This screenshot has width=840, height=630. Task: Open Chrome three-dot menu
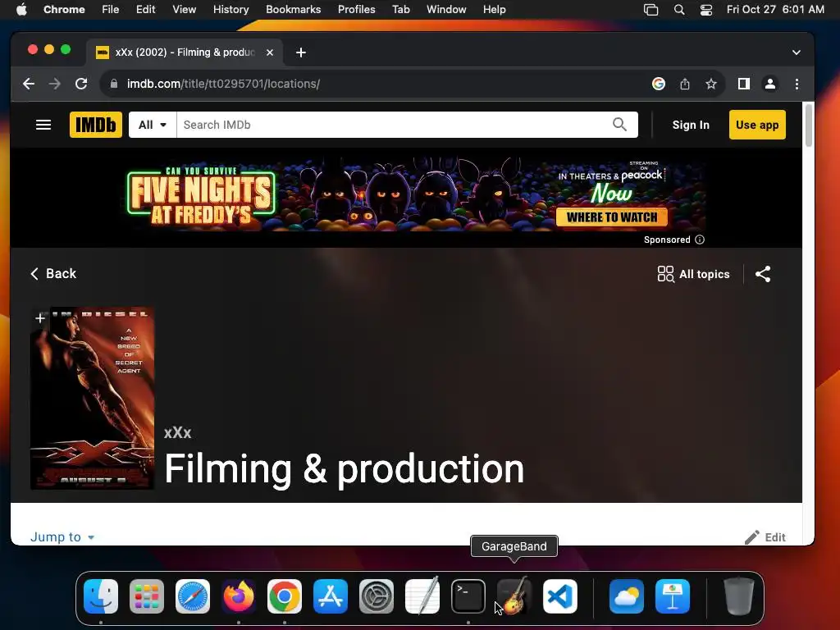797,84
